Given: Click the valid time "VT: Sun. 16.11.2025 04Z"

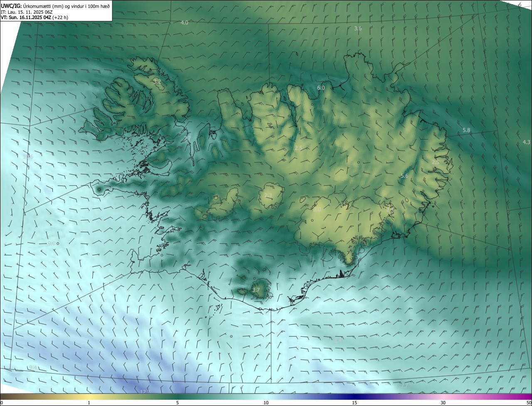Looking at the screenshot, I should coord(26,17).
